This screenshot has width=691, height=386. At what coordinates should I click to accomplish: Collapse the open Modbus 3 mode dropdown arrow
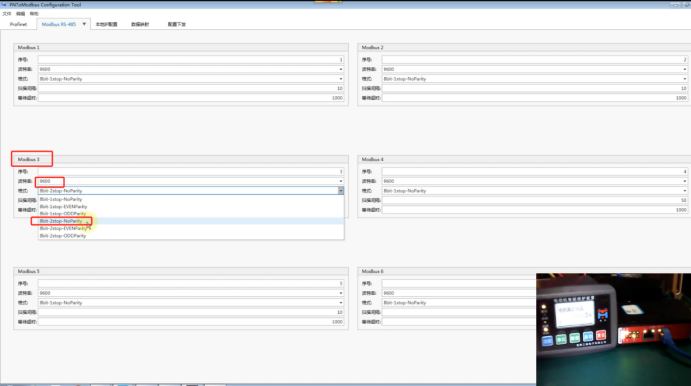pos(341,191)
